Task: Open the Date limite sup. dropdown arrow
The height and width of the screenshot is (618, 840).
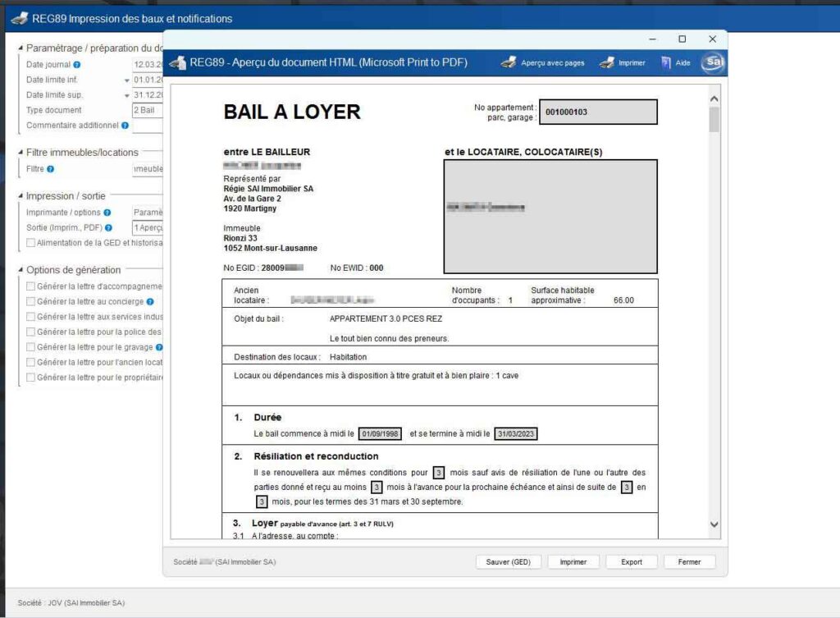Action: coord(127,95)
